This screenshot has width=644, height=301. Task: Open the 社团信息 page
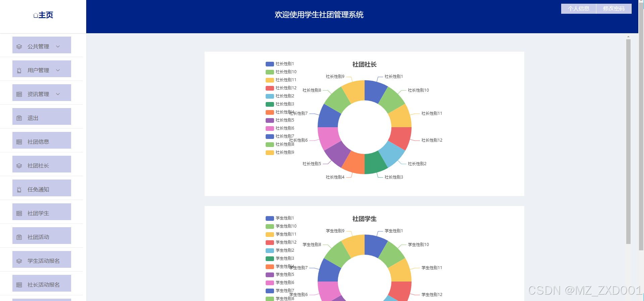42,140
